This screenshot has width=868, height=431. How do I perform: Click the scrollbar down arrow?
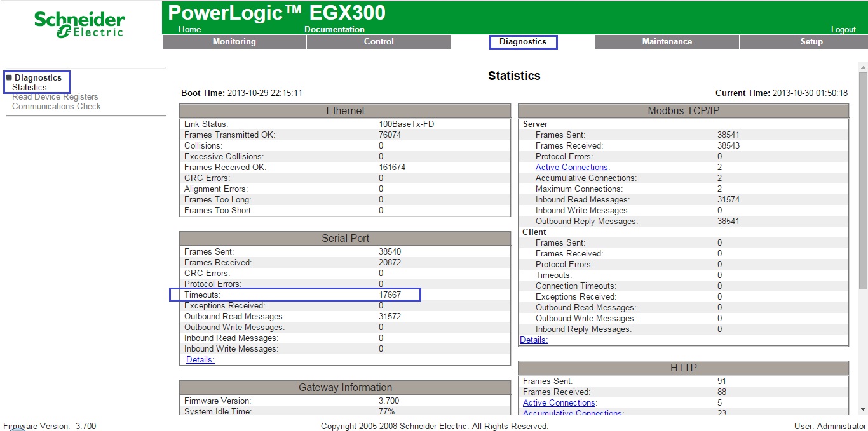click(x=863, y=410)
